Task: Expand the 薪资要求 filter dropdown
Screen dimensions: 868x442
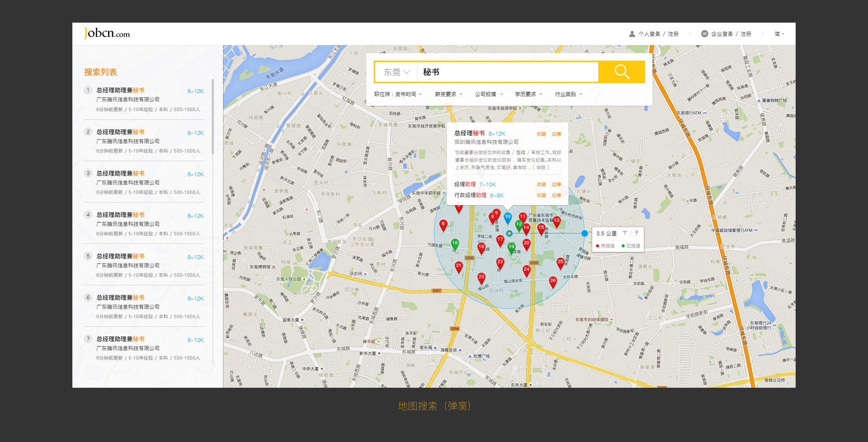Action: click(448, 94)
